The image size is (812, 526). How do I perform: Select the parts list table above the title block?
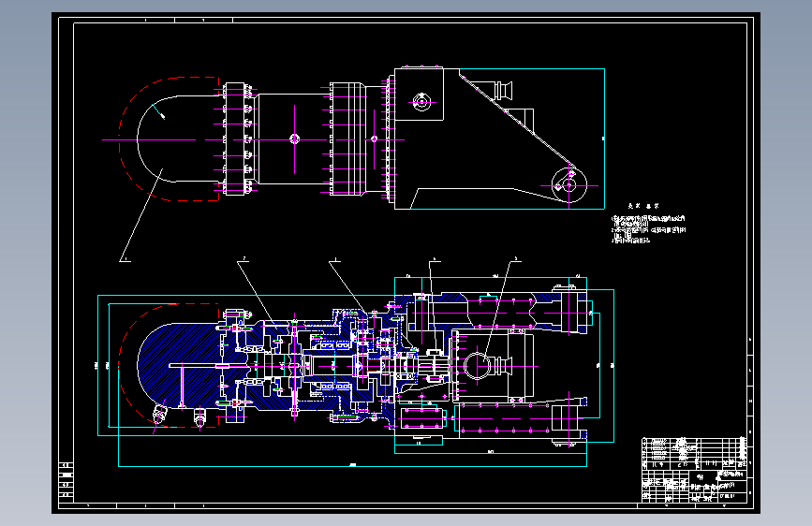(x=694, y=454)
